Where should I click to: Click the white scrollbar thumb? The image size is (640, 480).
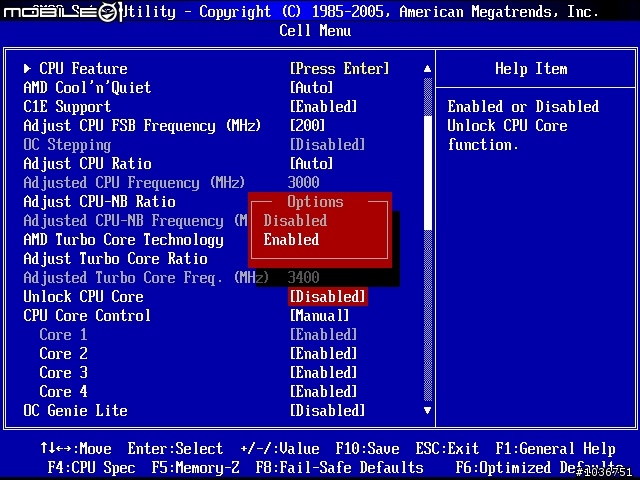428,173
